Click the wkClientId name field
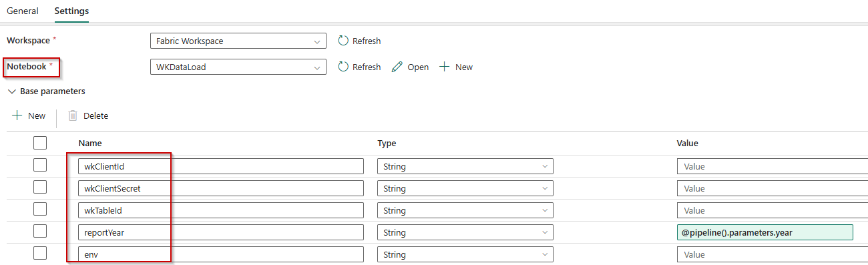 pyautogui.click(x=221, y=166)
